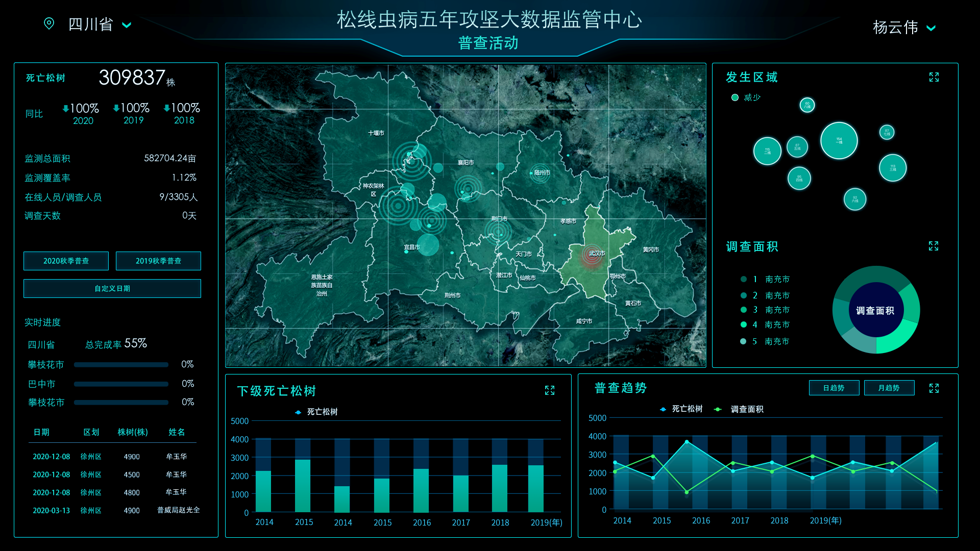Maximize the 下级死亡松树 chart panel

coord(549,390)
